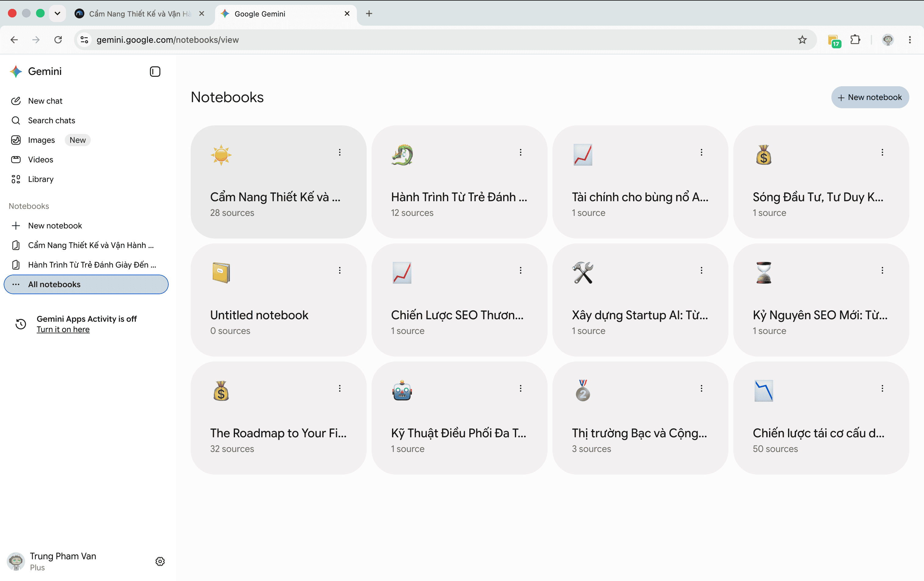Open the Untitled notebook title
Screen dimensions: 924x581
point(259,315)
